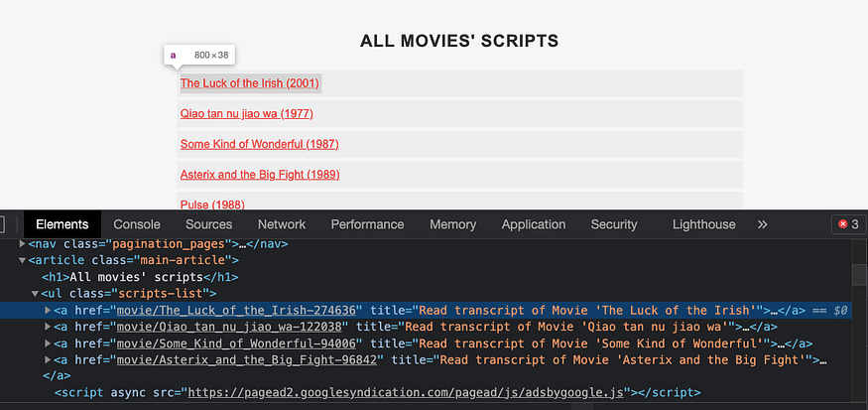Switch to the Security tab
Screen dimensions: 868x410
point(614,224)
